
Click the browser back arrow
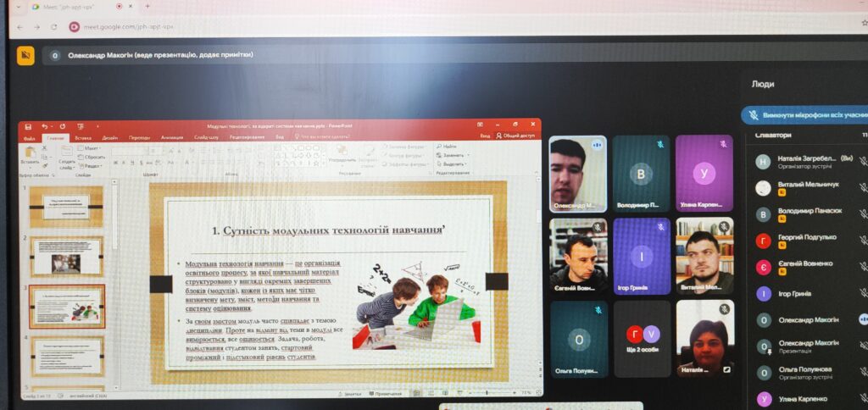20,26
